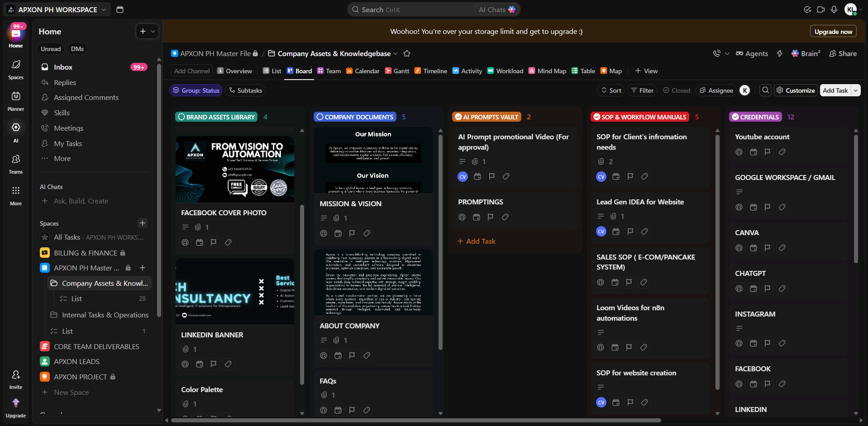Click Add Task in AI PROMPTS VAULT column
The image size is (868, 426).
476,241
